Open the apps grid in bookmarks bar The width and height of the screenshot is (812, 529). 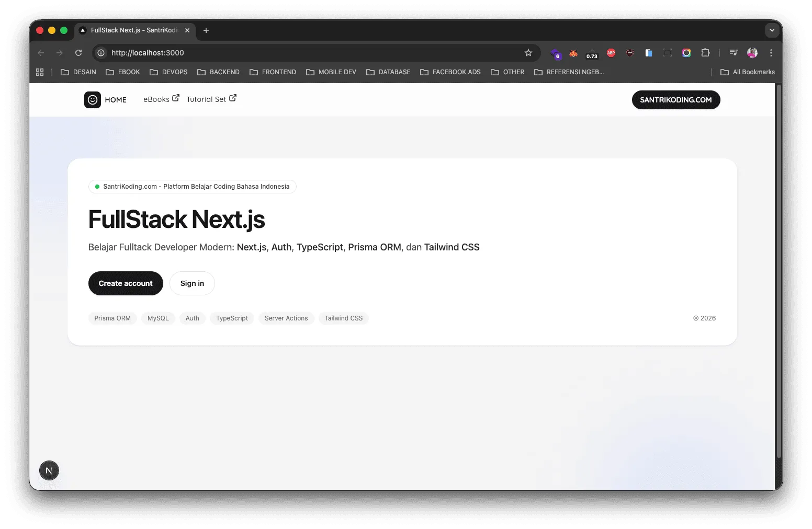(x=40, y=72)
